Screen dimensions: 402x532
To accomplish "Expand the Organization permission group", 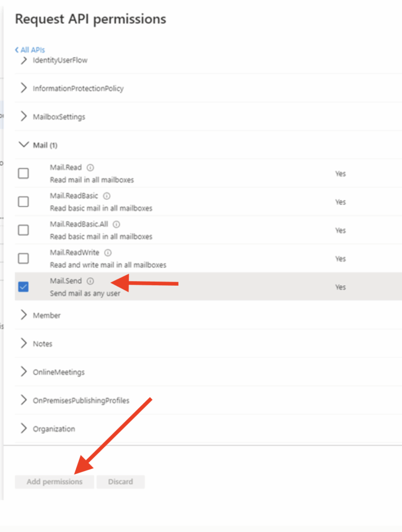I will point(23,429).
